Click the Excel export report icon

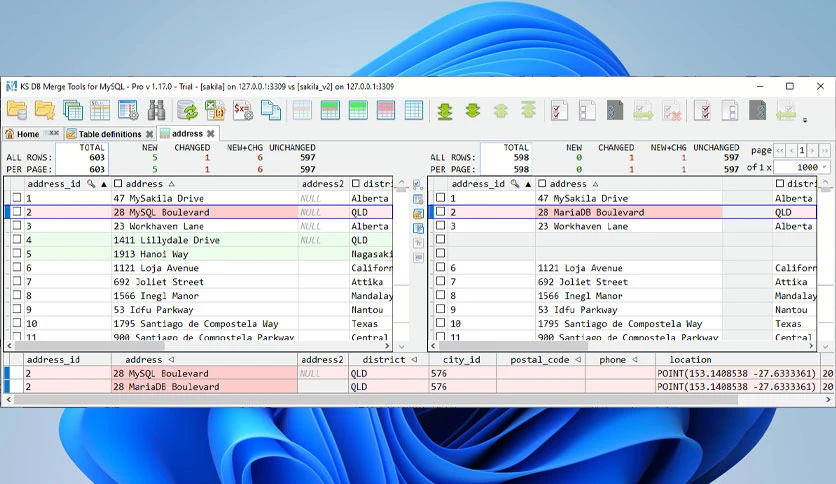(x=215, y=110)
